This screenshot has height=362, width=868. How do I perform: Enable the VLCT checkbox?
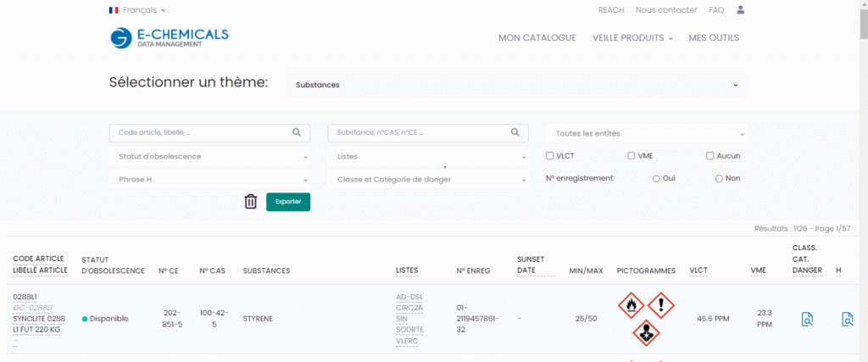(549, 156)
